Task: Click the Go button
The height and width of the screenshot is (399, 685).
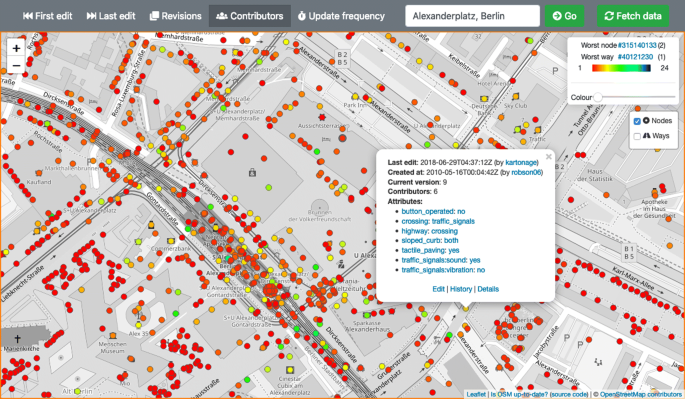Action: [564, 16]
